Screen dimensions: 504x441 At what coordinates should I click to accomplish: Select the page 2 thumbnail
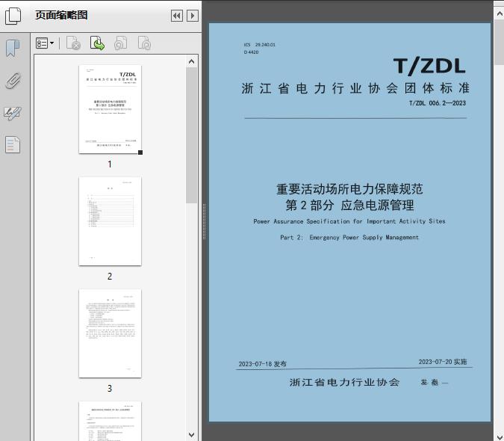[x=110, y=221]
